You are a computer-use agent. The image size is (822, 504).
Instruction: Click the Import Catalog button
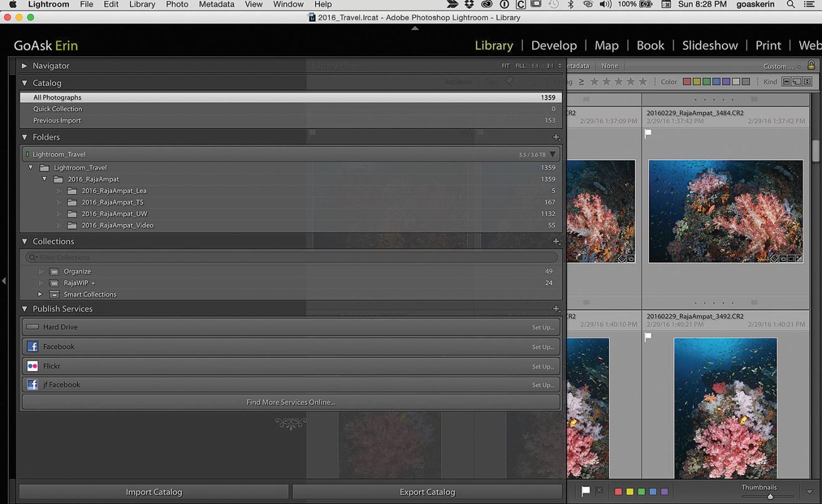[x=154, y=492]
